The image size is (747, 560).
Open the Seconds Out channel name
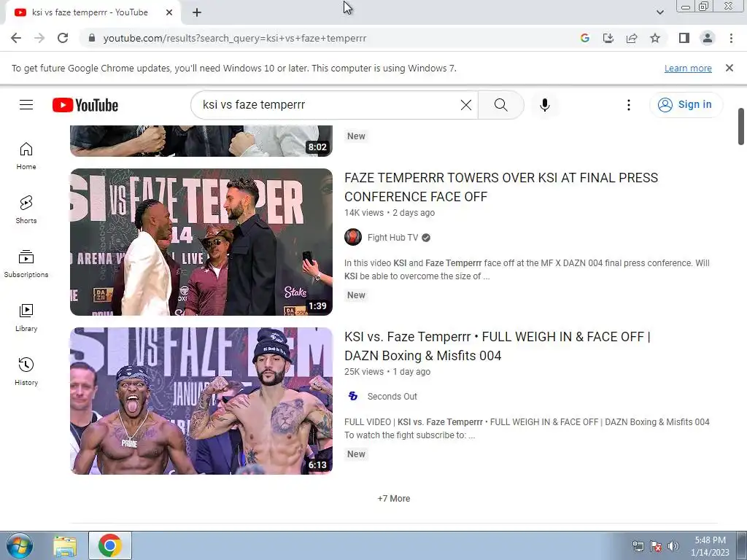(x=392, y=396)
